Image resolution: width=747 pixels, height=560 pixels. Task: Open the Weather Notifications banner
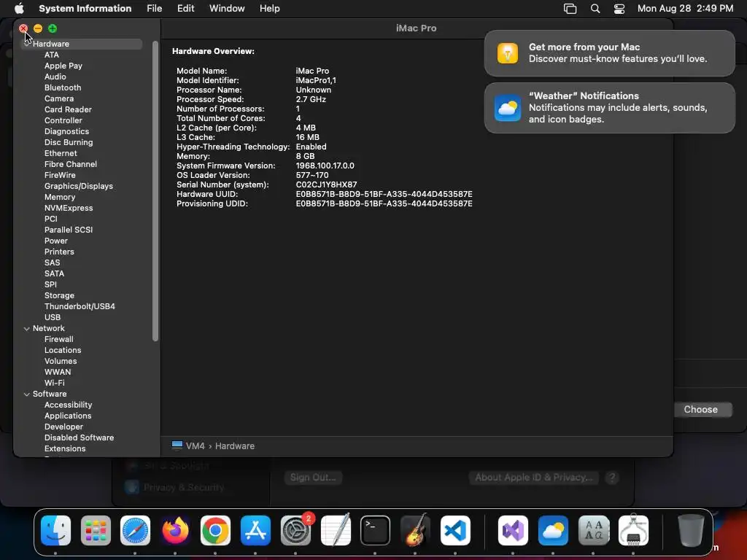point(609,108)
